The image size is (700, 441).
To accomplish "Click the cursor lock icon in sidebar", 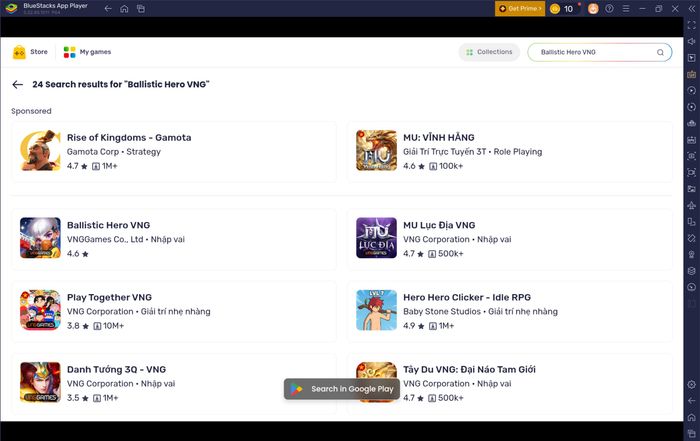I will pos(692,58).
